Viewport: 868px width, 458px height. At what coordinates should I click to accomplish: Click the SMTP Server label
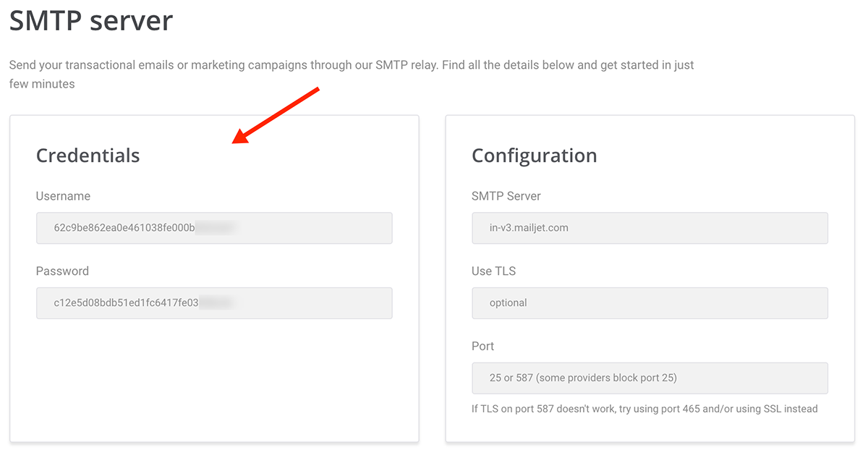(506, 196)
